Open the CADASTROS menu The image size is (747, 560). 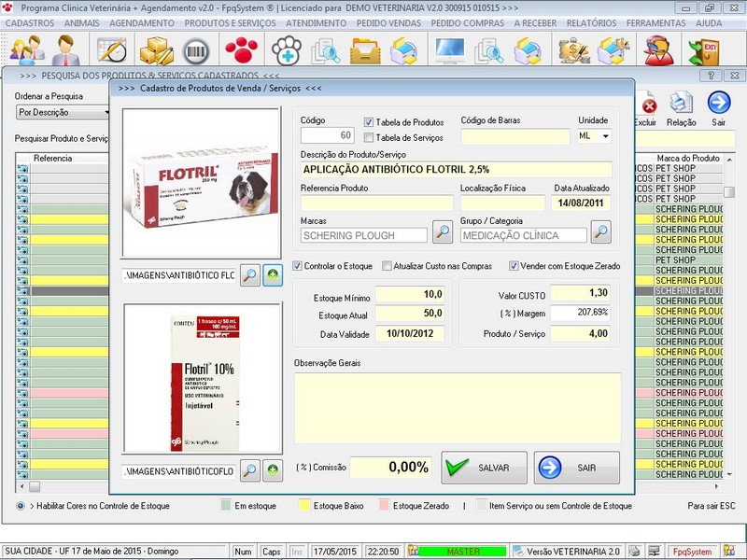tap(30, 22)
